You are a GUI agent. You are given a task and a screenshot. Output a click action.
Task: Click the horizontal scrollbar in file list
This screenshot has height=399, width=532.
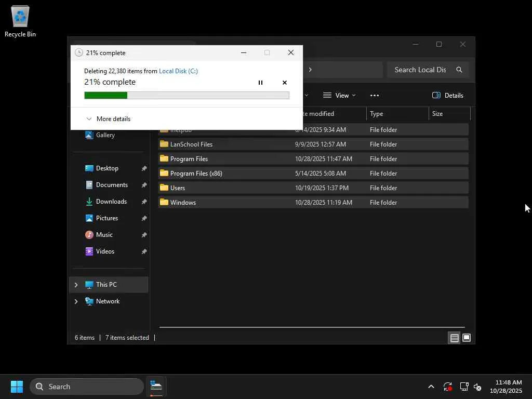point(312,327)
